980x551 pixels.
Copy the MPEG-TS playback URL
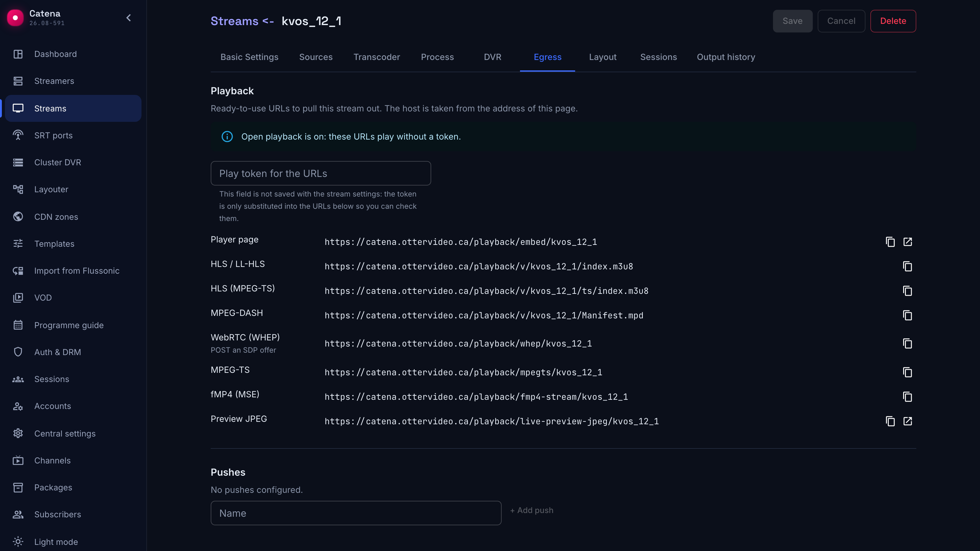pos(908,372)
